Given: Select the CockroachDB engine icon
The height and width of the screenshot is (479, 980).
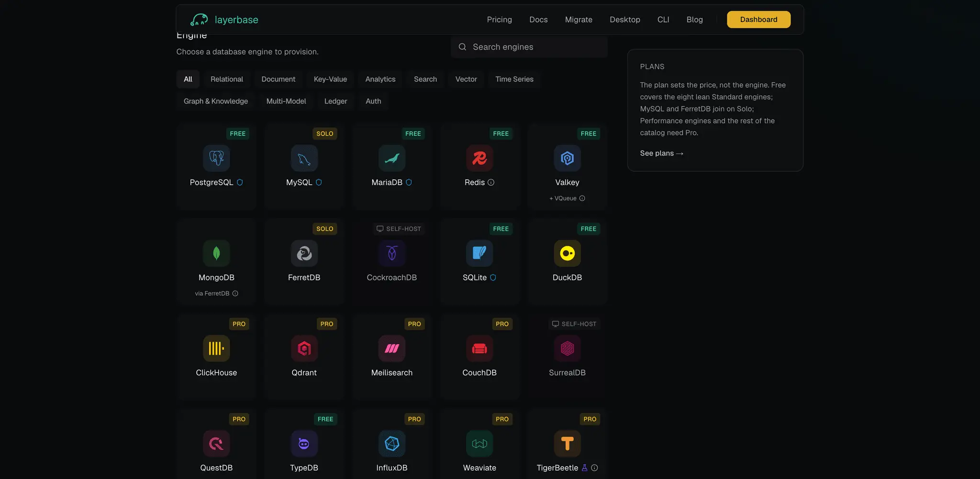Looking at the screenshot, I should (x=392, y=253).
